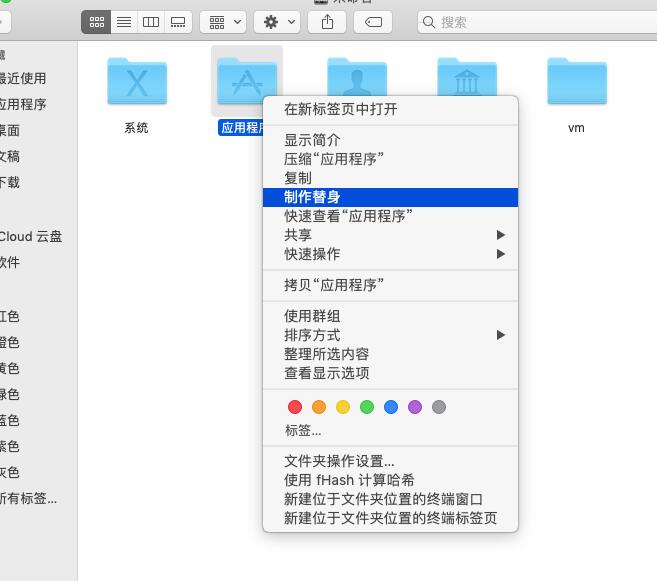Choose 压缩“应用程序” in context menu

[x=391, y=159]
